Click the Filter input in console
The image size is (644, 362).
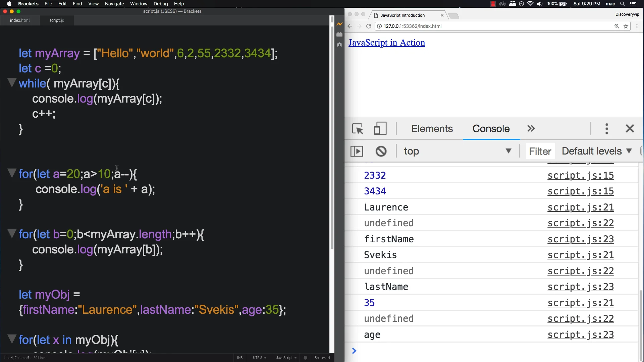click(x=540, y=151)
